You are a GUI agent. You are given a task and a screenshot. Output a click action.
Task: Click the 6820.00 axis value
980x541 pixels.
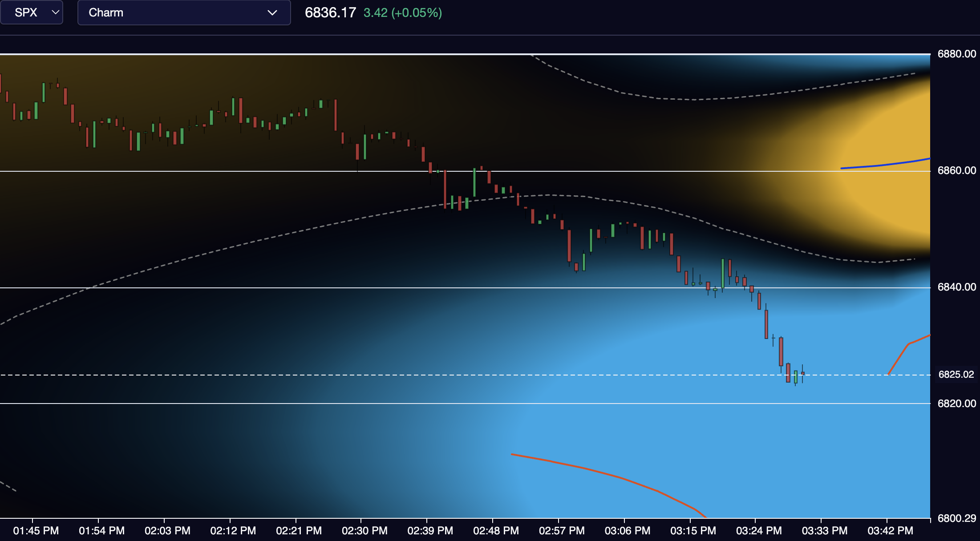[x=957, y=403]
